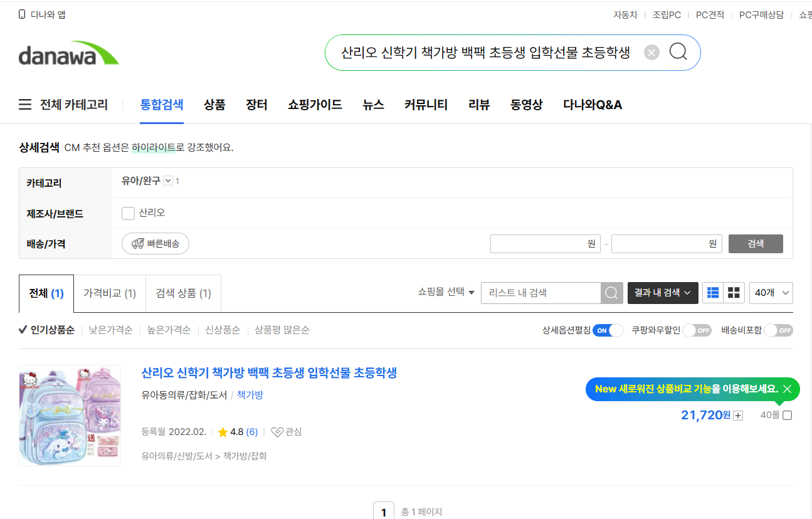Clear the search box text

(x=652, y=53)
